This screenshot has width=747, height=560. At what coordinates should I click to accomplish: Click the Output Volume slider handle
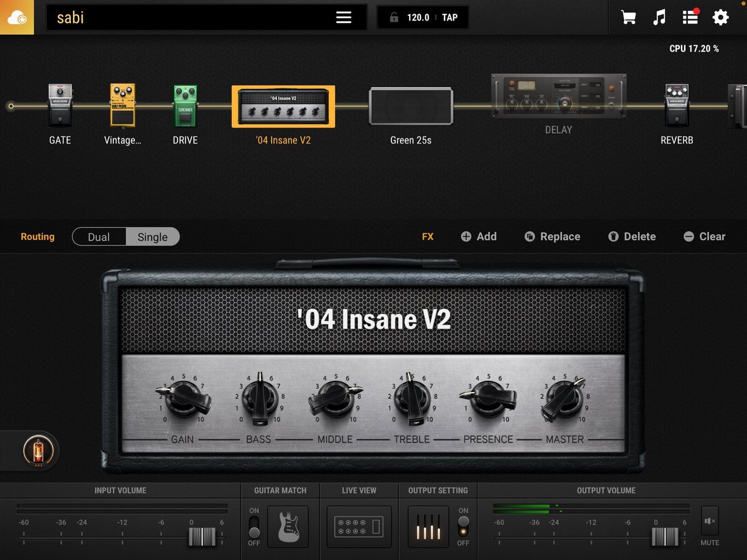665,536
